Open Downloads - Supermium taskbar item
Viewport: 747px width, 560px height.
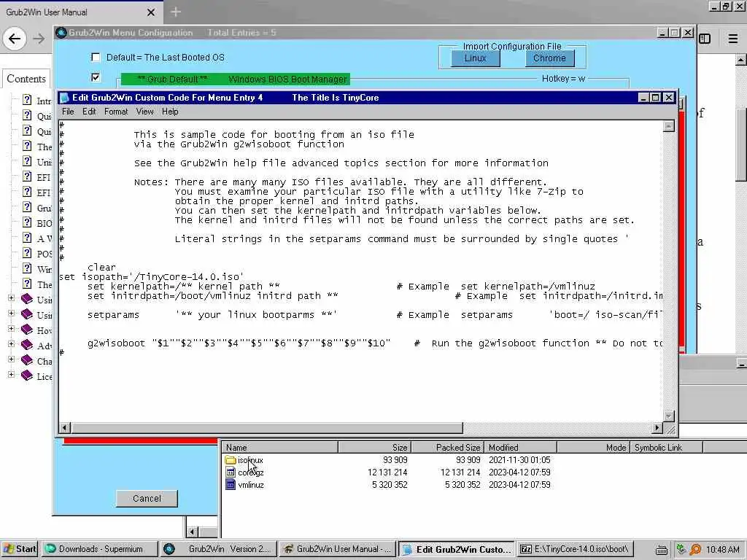click(x=99, y=549)
